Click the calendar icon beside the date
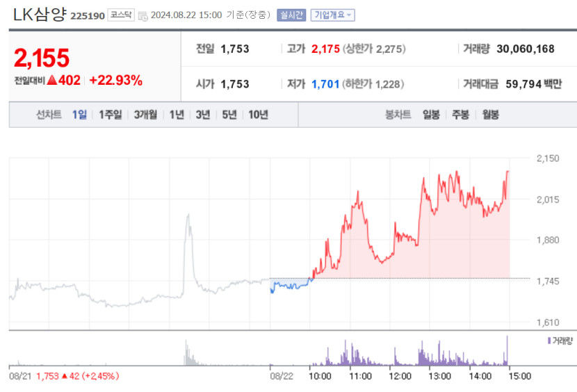577x392 pixels. tap(143, 15)
